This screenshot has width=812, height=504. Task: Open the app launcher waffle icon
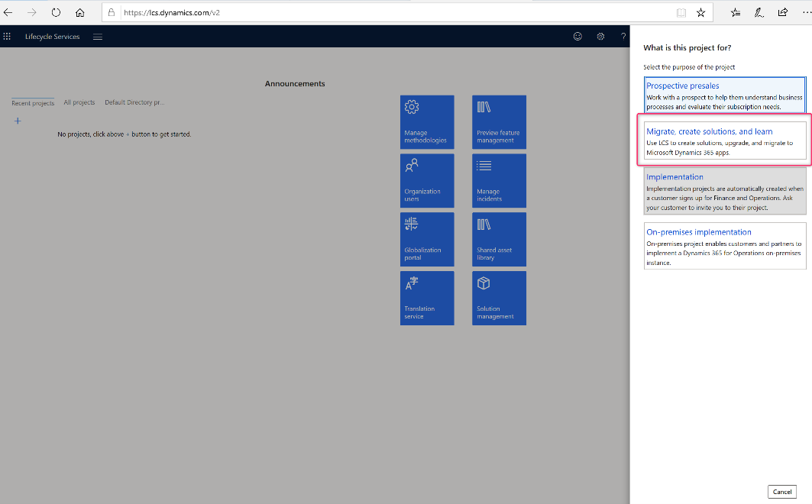pos(7,36)
